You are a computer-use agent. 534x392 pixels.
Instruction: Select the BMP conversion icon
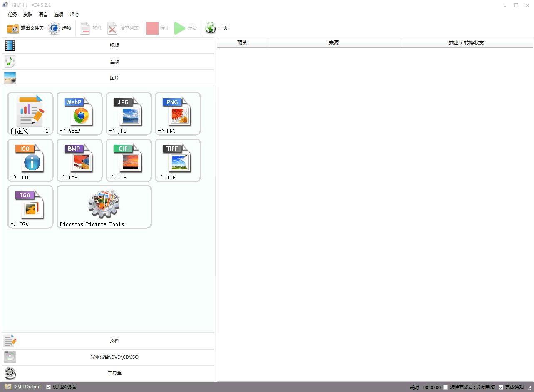(x=79, y=160)
